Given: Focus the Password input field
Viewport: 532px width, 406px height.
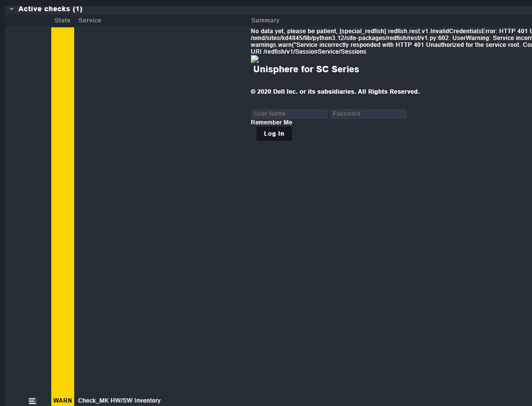Looking at the screenshot, I should 368,114.
